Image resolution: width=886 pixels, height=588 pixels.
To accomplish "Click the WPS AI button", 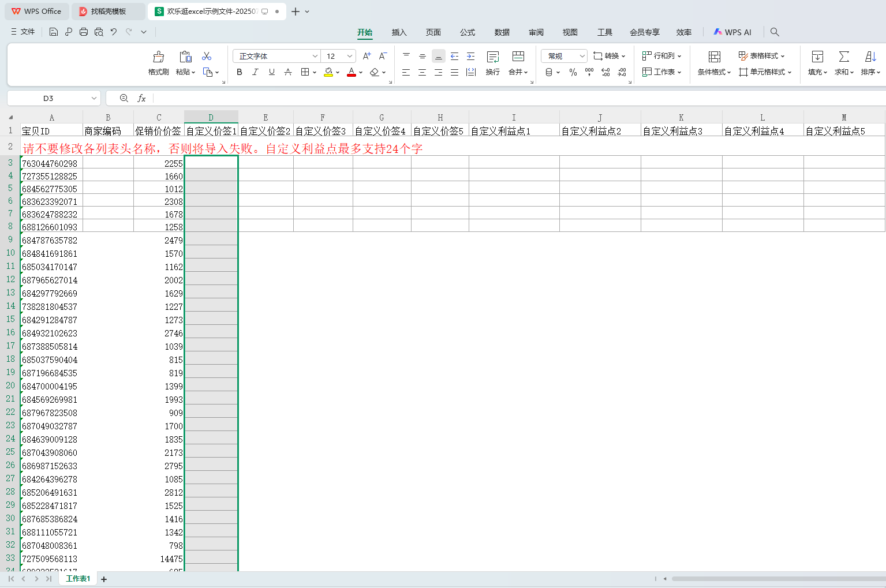I will [732, 32].
